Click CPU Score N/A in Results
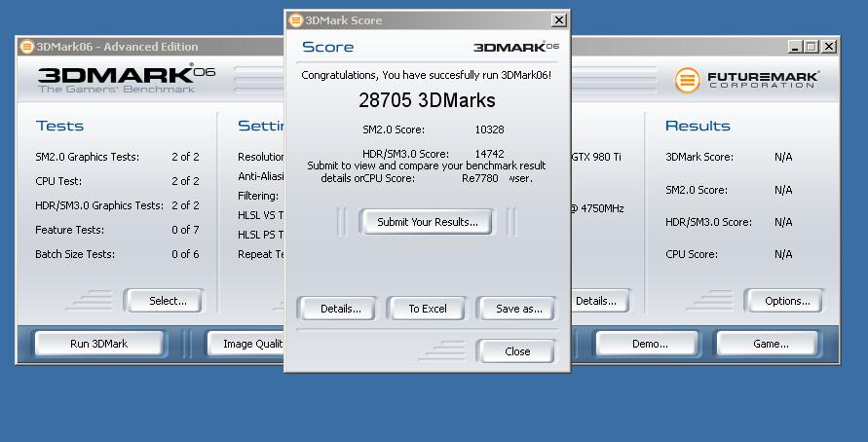The height and width of the screenshot is (442, 868). 729,254
